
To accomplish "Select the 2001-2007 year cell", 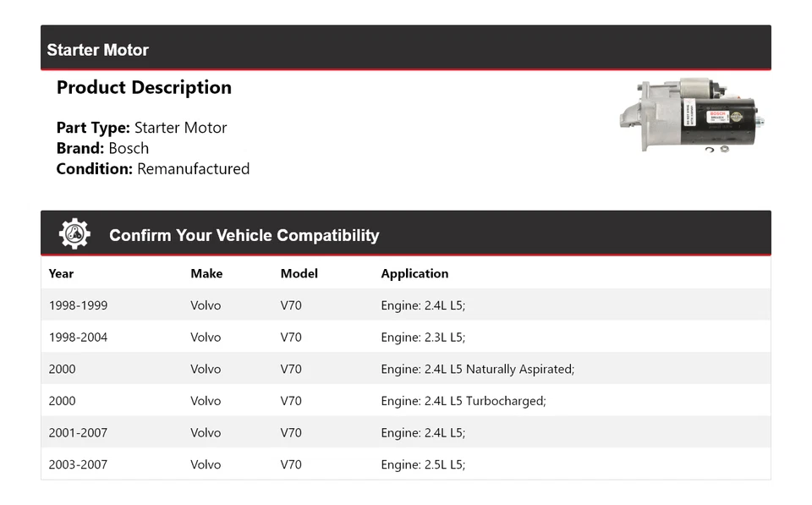I will (x=78, y=433).
